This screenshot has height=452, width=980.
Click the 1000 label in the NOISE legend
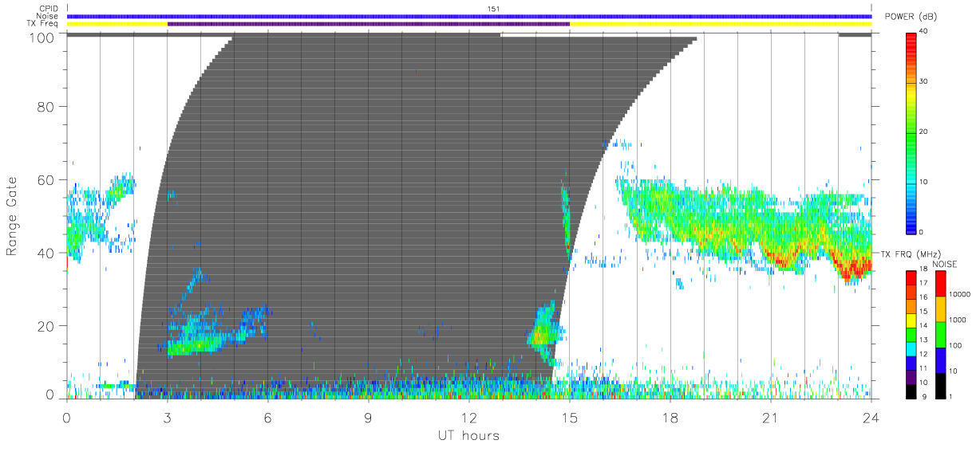(x=958, y=320)
